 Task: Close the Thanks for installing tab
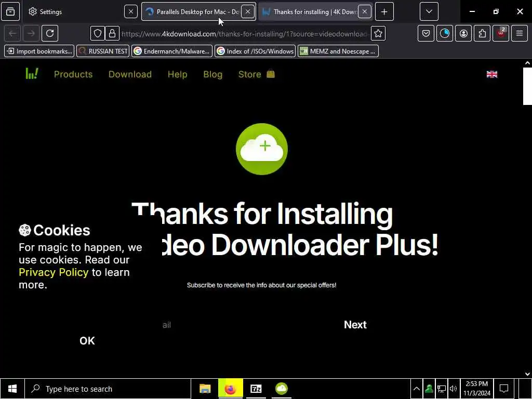tap(365, 12)
